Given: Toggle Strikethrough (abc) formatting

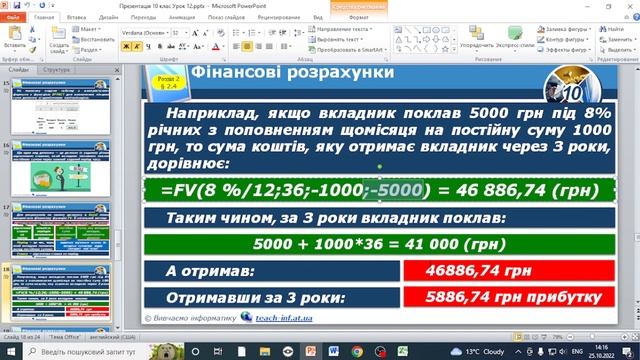Looking at the screenshot, I should click(x=171, y=47).
